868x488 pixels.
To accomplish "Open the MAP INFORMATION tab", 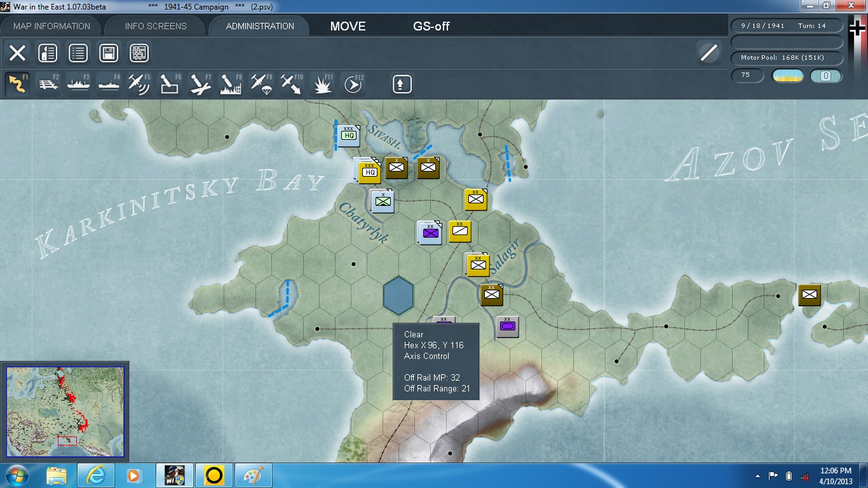I will 52,26.
